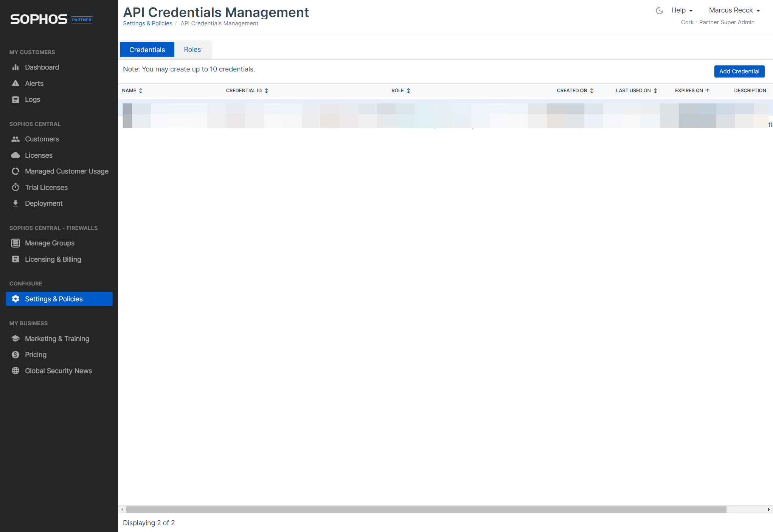This screenshot has width=773, height=532.
Task: Open the Marcus Recck account dropdown
Action: (x=734, y=10)
